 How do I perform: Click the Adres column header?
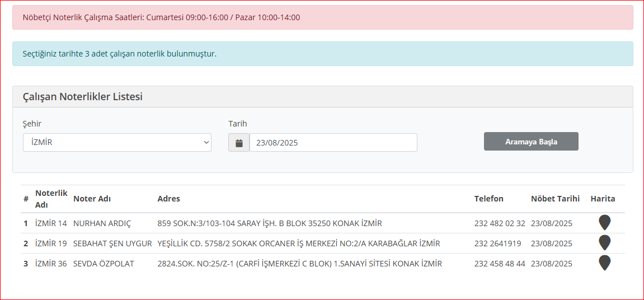click(x=169, y=199)
